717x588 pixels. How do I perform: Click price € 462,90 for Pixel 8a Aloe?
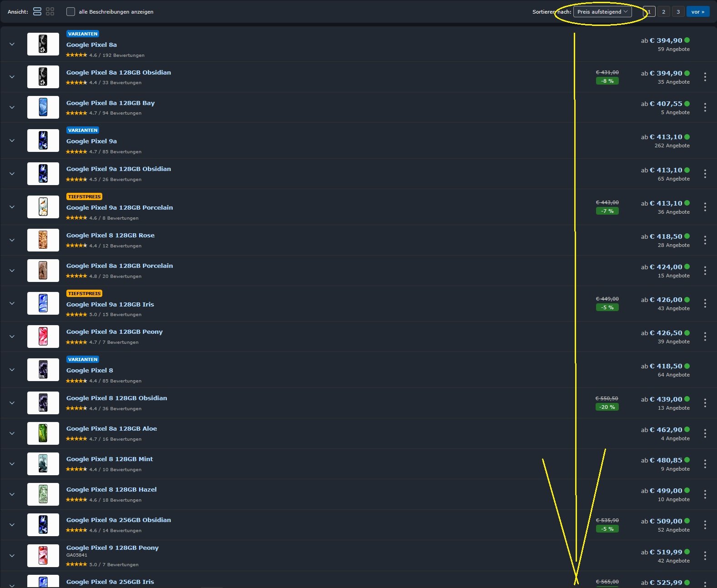click(x=666, y=430)
